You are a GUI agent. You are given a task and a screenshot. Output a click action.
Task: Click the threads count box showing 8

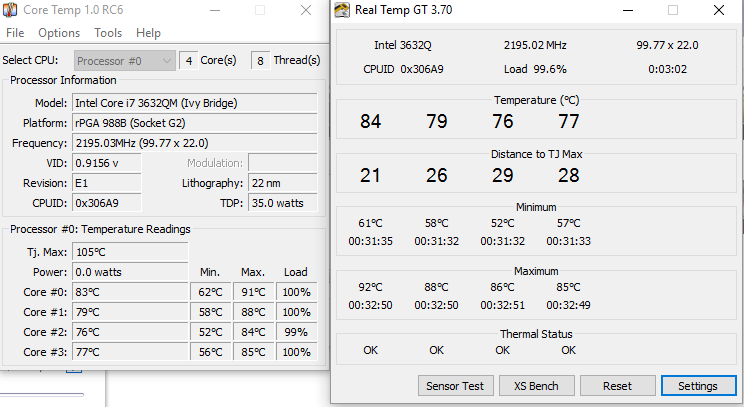tap(260, 61)
